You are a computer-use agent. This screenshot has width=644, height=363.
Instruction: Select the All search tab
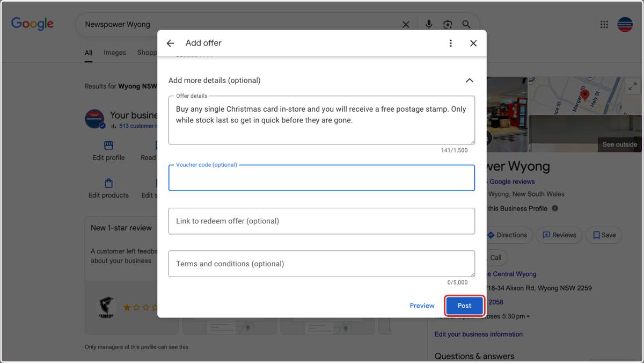tap(89, 53)
